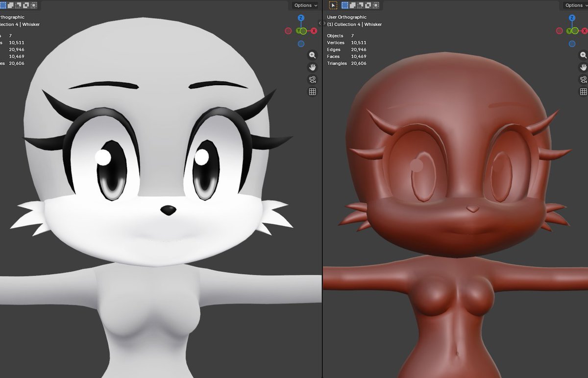Select the Tweak select tool in right viewport
Viewport: 588px width, 378px height.
click(333, 5)
